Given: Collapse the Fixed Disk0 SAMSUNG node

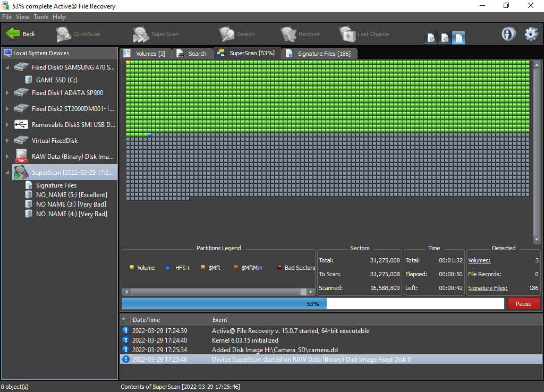Looking at the screenshot, I should [x=7, y=67].
